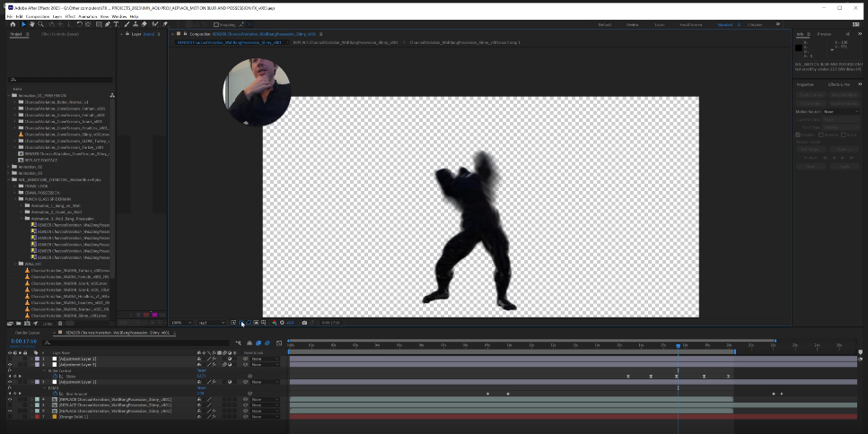Click the Home icon in the toolbar
Image resolution: width=868 pixels, height=434 pixels.
13,24
